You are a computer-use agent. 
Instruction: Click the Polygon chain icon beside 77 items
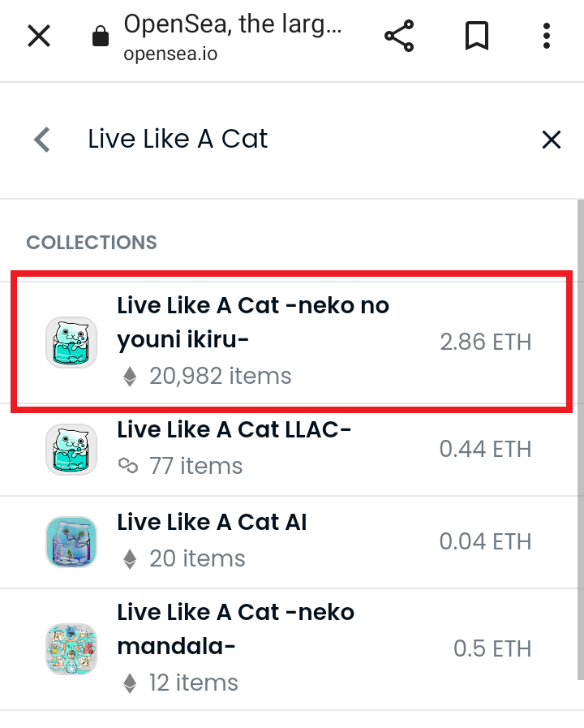tap(128, 465)
